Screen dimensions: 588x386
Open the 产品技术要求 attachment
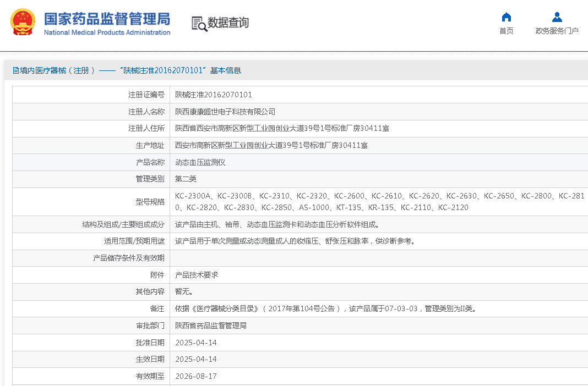[197, 275]
